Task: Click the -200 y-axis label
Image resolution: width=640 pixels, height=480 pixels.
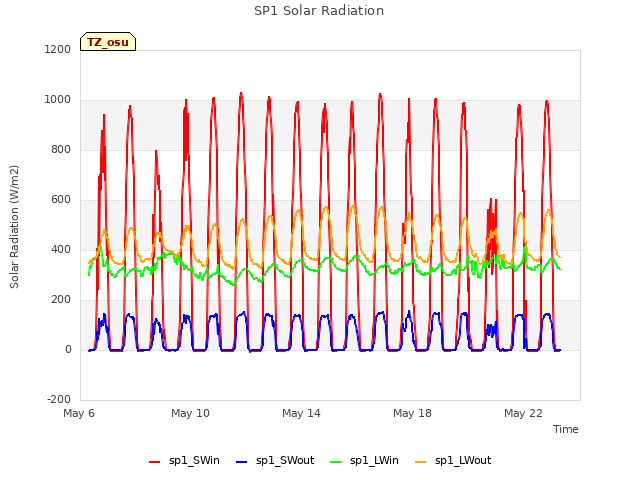Action: tap(59, 399)
